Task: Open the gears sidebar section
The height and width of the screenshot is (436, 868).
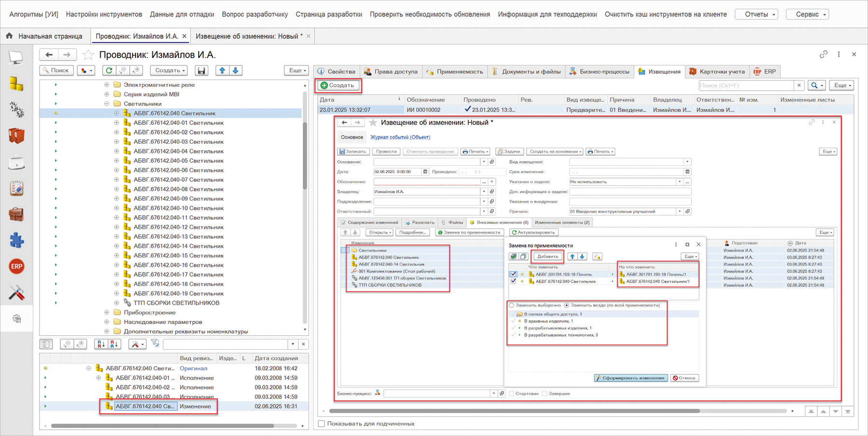Action: (x=16, y=110)
